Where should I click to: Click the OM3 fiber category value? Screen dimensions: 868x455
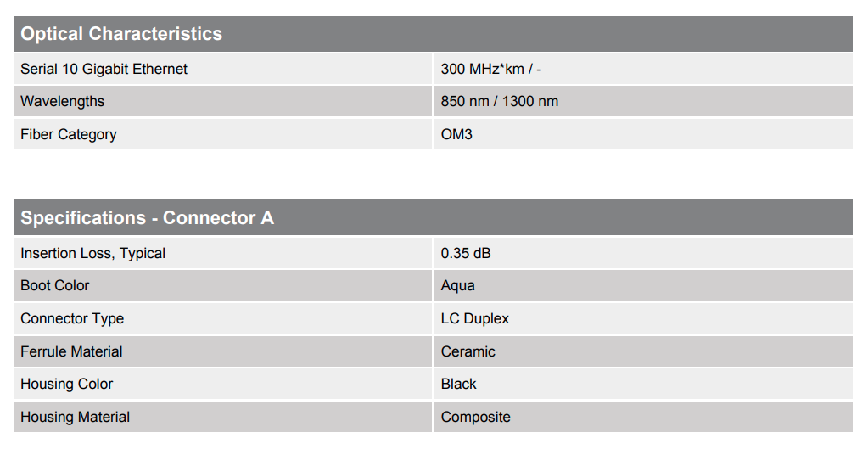tap(456, 134)
